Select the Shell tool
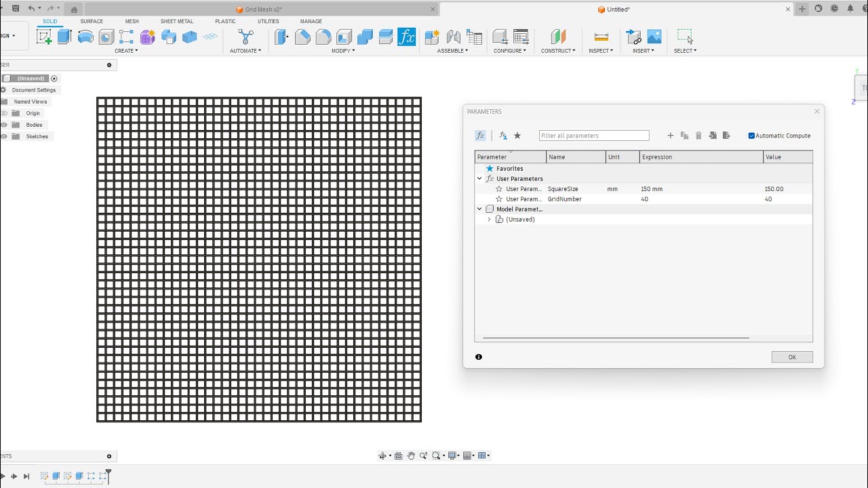The image size is (868, 488). point(344,37)
